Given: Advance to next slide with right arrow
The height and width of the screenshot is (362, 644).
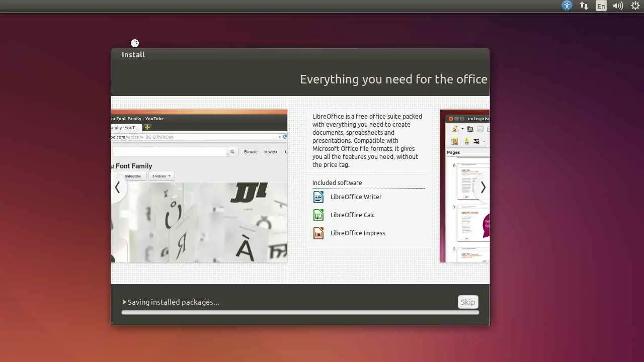Looking at the screenshot, I should point(482,188).
